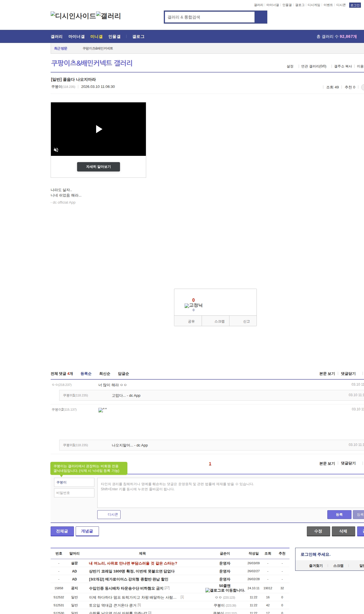Viewport: 364px width, 614px height.
Task: Open post 이제 하다하다 덤프 트럭가지고
Action: (x=133, y=597)
